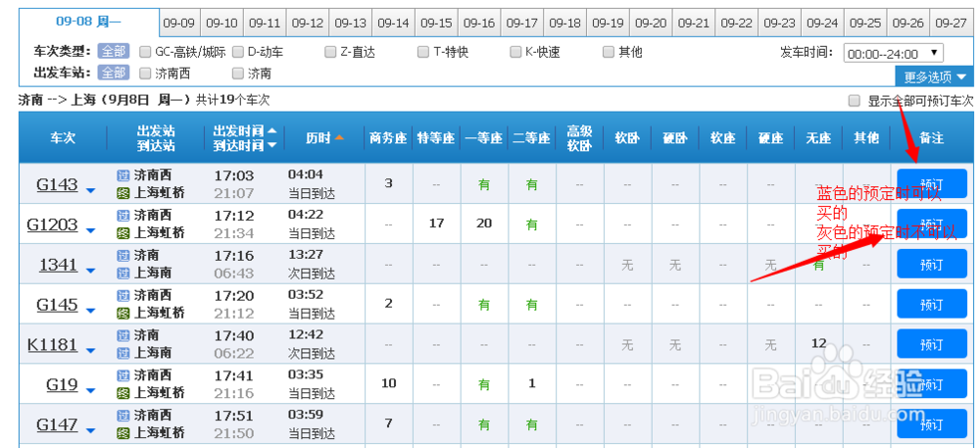Click 特等座 count 17 for G1203
The image size is (980, 448).
(x=436, y=224)
